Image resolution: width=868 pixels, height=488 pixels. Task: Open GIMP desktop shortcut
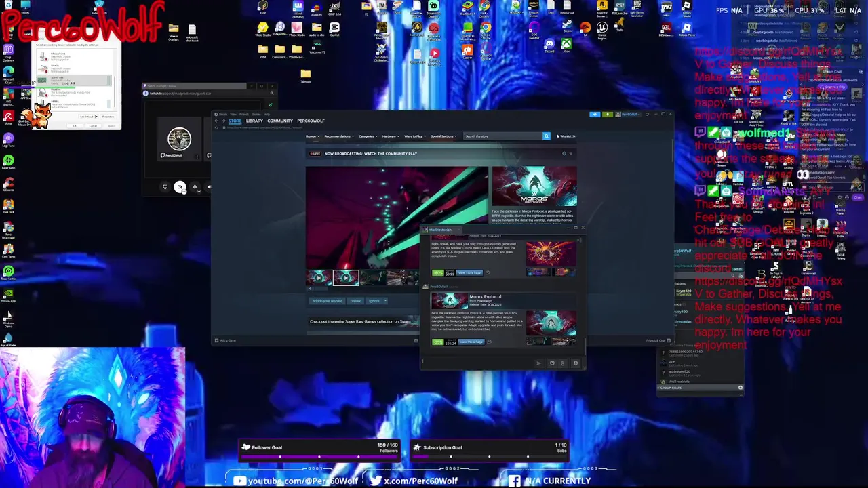coord(334,8)
